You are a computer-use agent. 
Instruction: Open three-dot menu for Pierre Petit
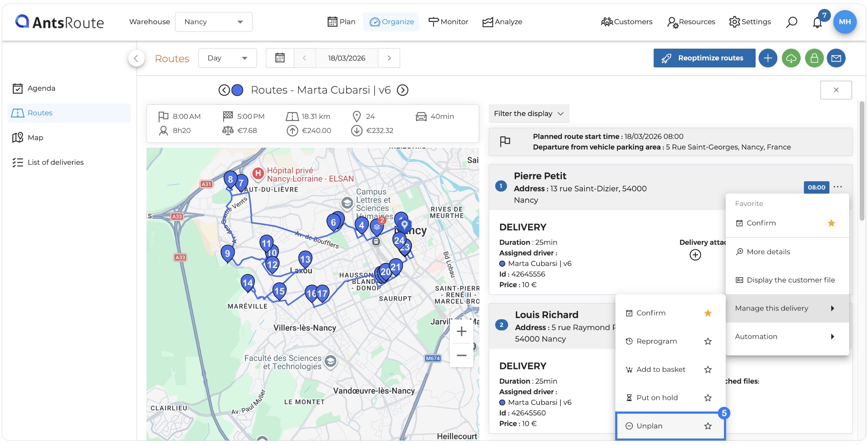pos(838,187)
